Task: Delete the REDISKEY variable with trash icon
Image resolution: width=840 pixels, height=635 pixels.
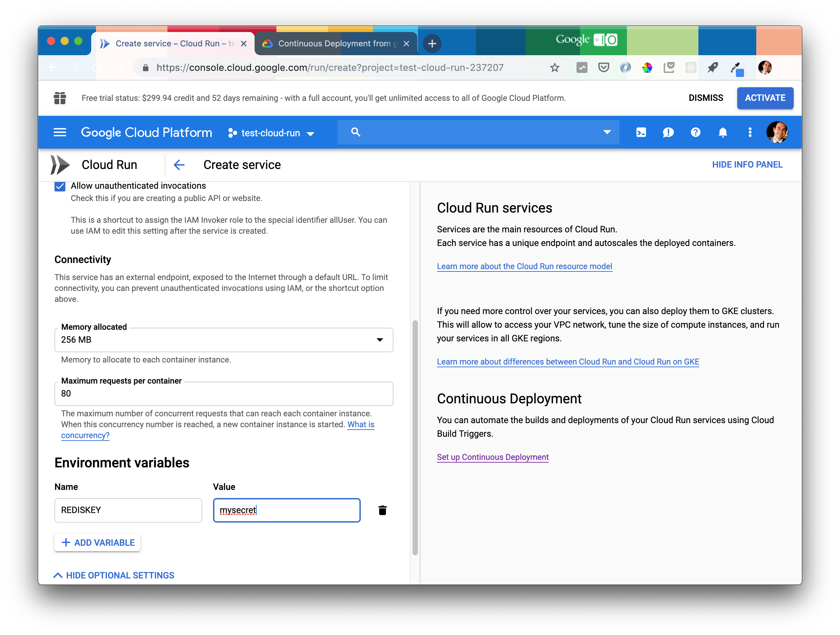Action: click(x=383, y=510)
